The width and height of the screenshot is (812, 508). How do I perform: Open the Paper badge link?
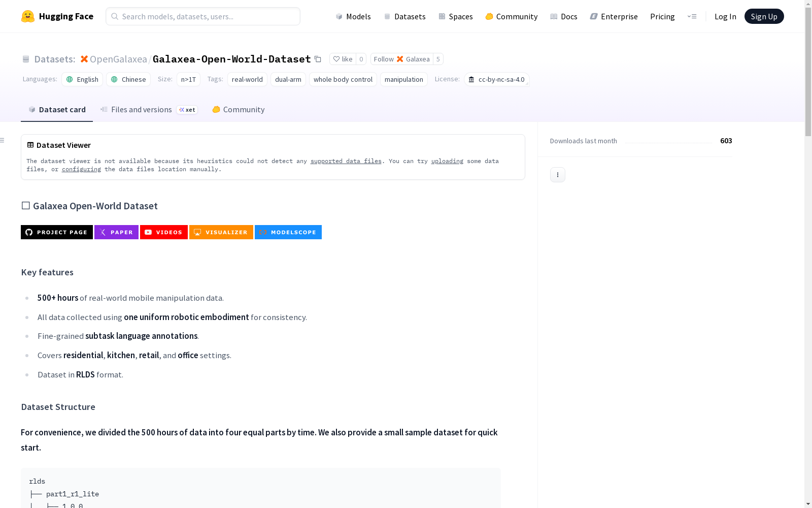pyautogui.click(x=116, y=232)
